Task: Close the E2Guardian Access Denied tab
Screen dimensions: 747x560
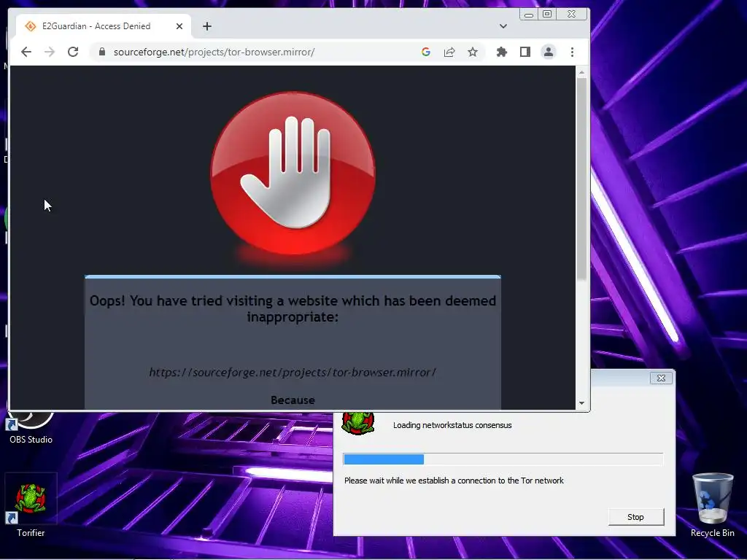Action: (x=179, y=26)
